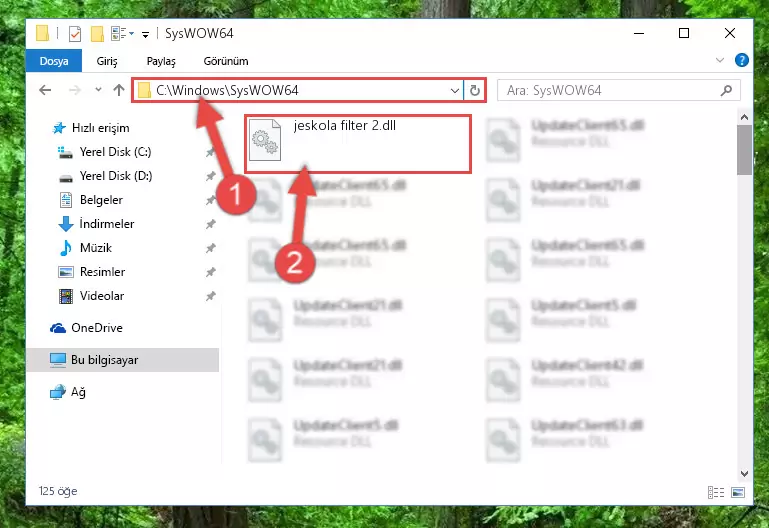Open the Customize Quick Access Toolbar dropdown
The width and height of the screenshot is (769, 528).
pos(145,34)
